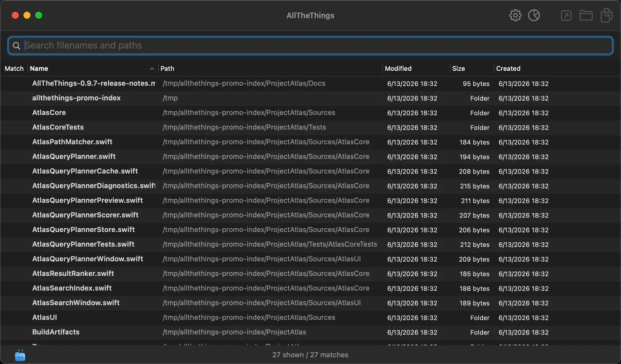Select the AtlasCore folder row
The width and height of the screenshot is (621, 364).
310,112
